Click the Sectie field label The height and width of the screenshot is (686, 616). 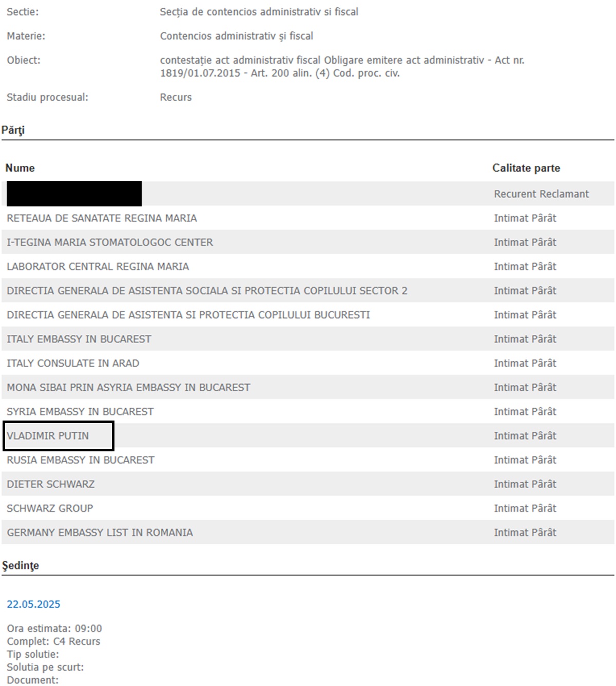23,12
